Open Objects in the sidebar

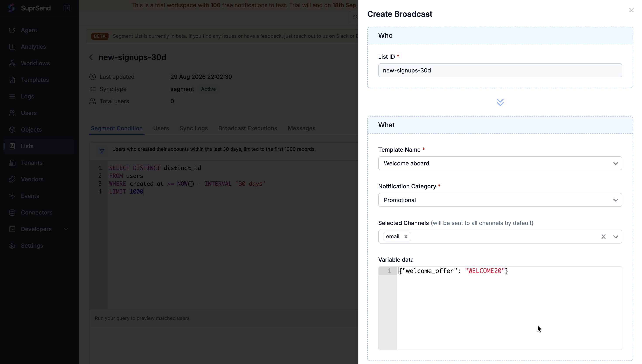coord(39,129)
